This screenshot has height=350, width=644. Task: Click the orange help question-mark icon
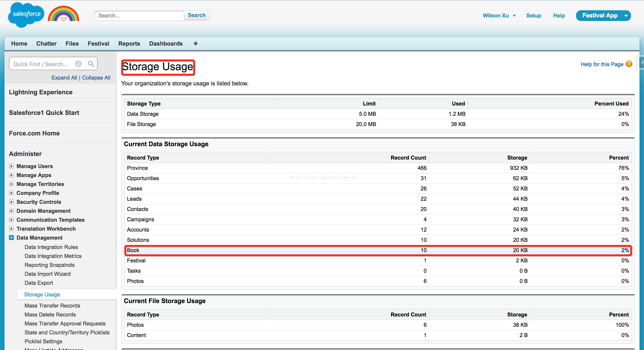click(629, 64)
